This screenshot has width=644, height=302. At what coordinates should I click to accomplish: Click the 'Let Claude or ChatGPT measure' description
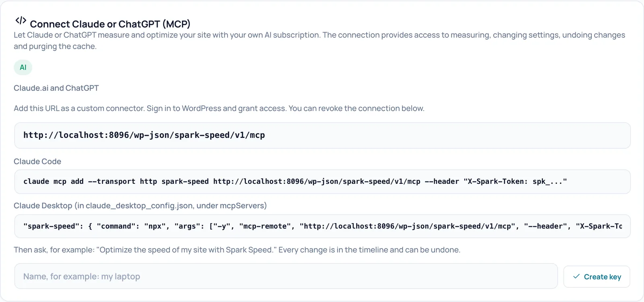point(320,41)
